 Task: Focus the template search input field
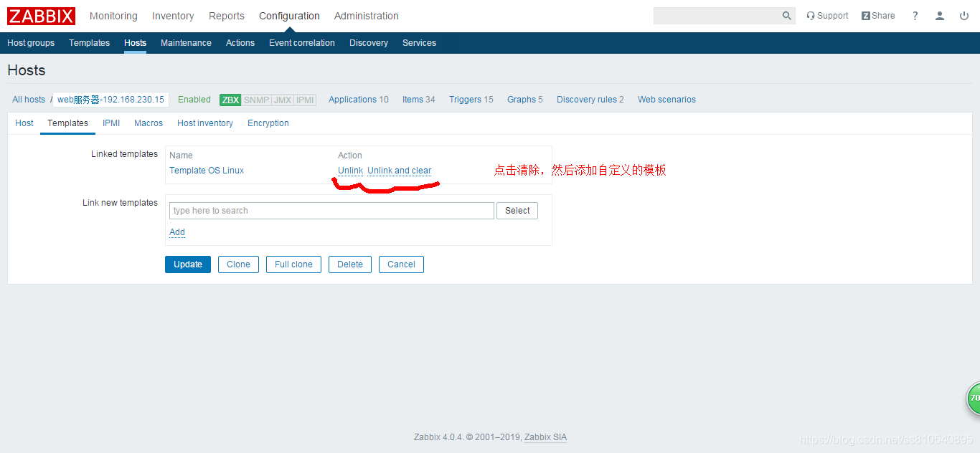331,211
